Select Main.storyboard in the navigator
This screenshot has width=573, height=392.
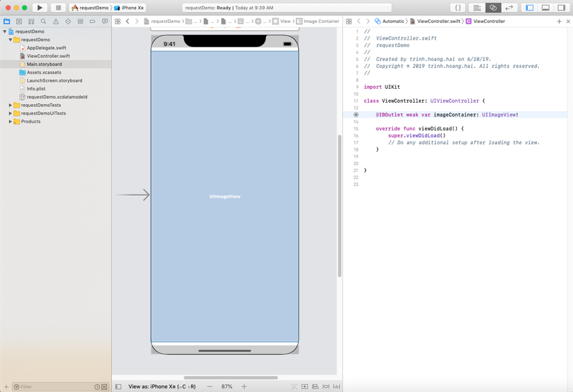pos(44,64)
